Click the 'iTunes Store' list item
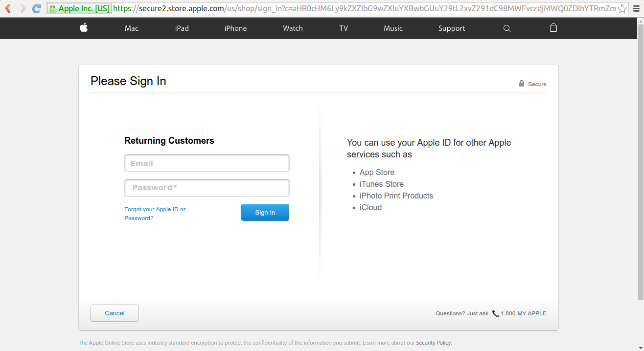This screenshot has height=351, width=644. click(382, 184)
